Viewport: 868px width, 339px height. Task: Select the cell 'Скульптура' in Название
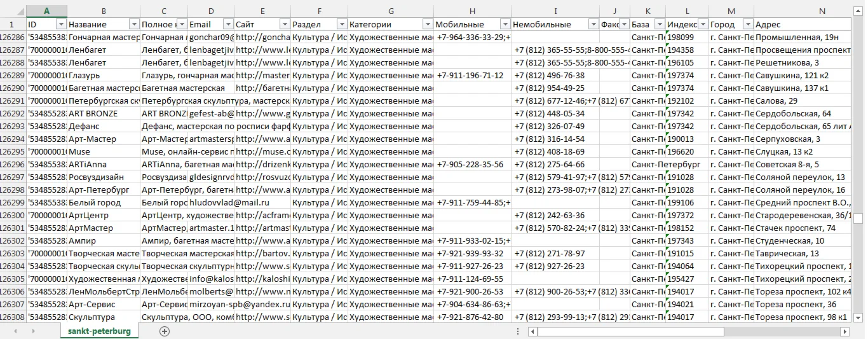[x=104, y=317]
